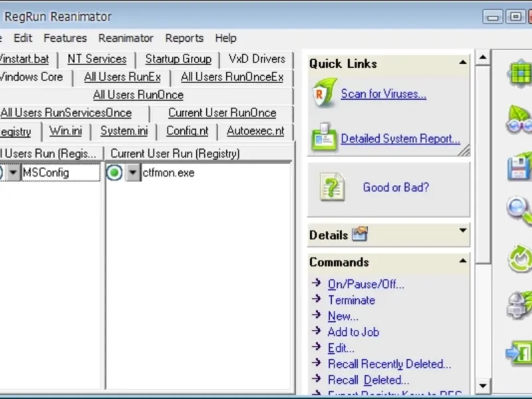Switch to All Users RunServicesOnce tab
Screen dimensions: 532x399
66,113
